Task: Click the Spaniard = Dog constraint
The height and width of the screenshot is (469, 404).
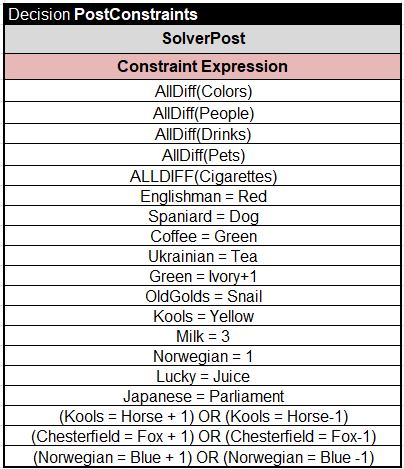Action: (x=202, y=216)
